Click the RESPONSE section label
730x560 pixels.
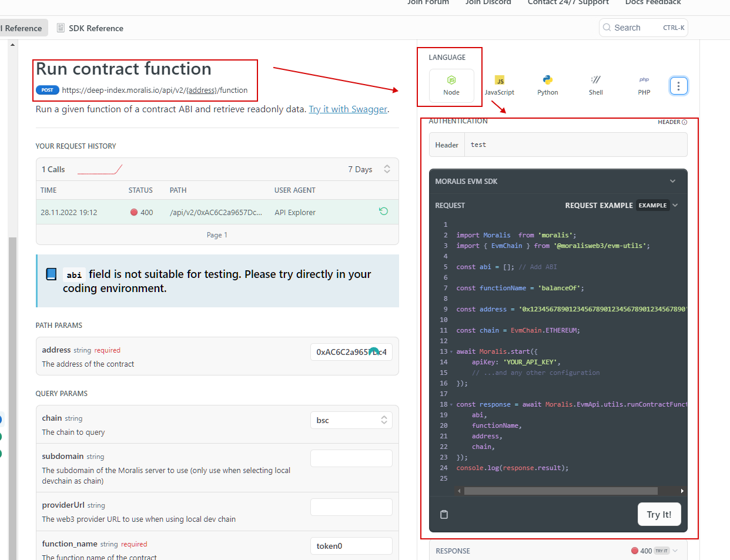coord(453,551)
